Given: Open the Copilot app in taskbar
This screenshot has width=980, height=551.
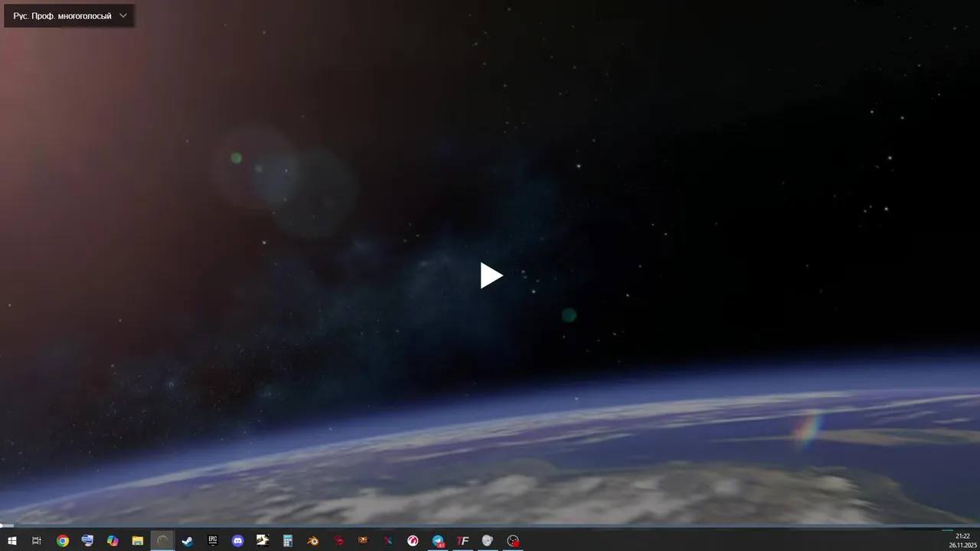Looking at the screenshot, I should (x=113, y=540).
